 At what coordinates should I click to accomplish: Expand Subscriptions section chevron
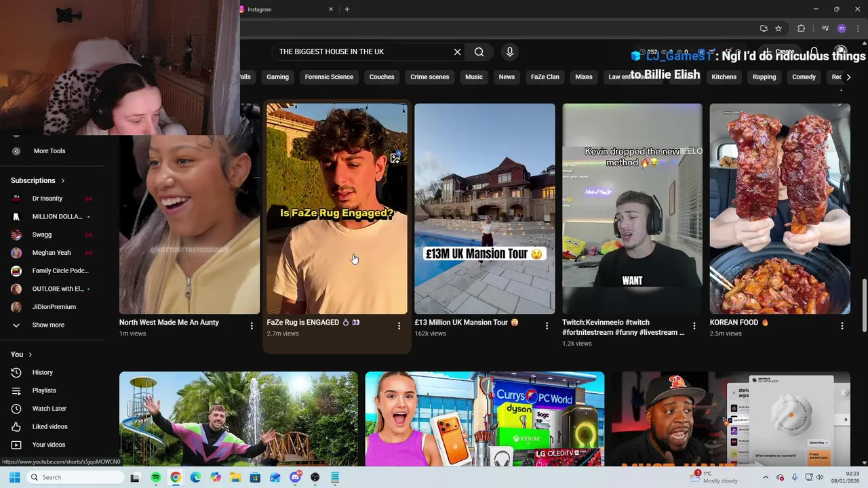(63, 180)
